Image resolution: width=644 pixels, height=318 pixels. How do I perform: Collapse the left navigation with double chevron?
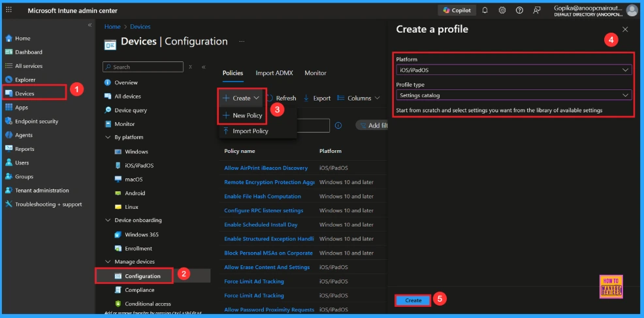click(89, 25)
